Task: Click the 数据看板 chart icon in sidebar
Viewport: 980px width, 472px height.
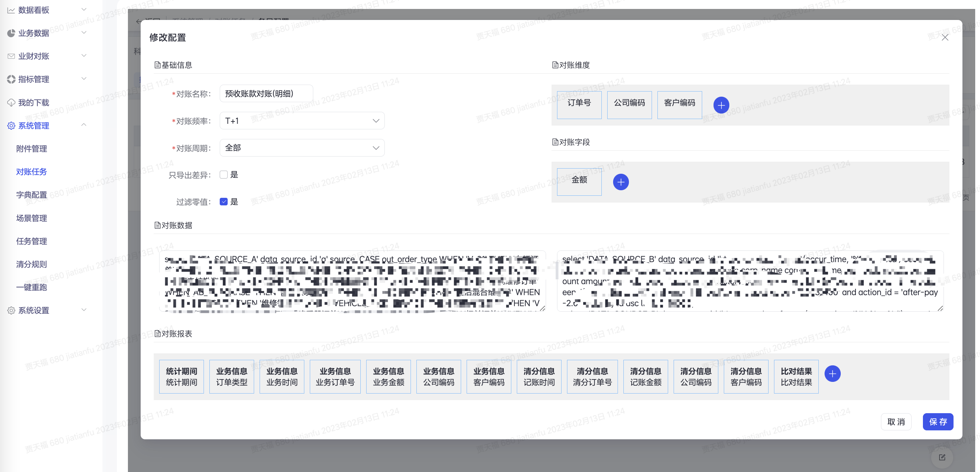Action: [x=11, y=10]
